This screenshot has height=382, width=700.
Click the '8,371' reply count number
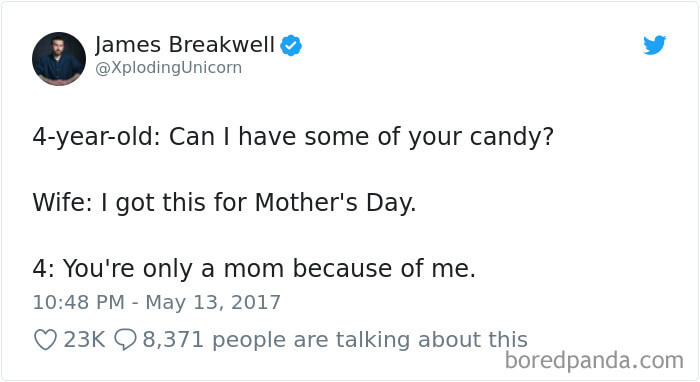click(173, 340)
